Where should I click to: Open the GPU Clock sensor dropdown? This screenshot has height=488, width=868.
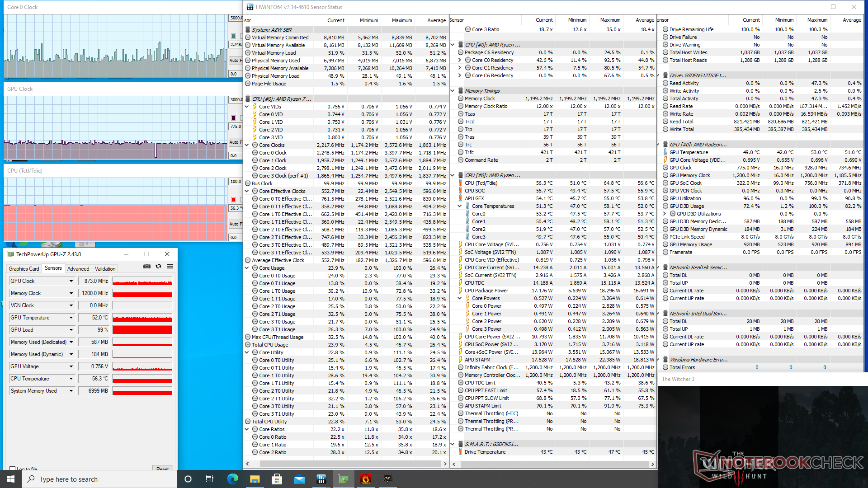click(x=71, y=281)
